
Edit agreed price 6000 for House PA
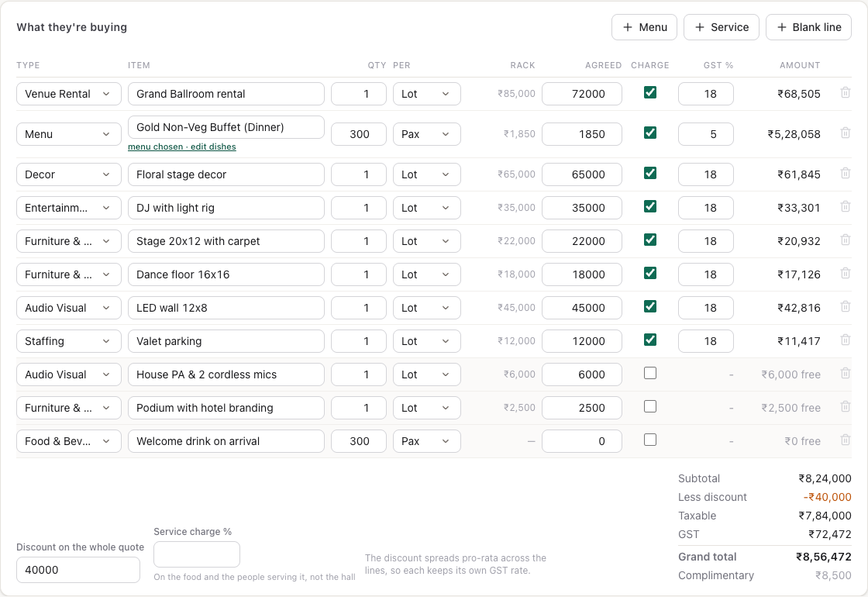point(582,374)
